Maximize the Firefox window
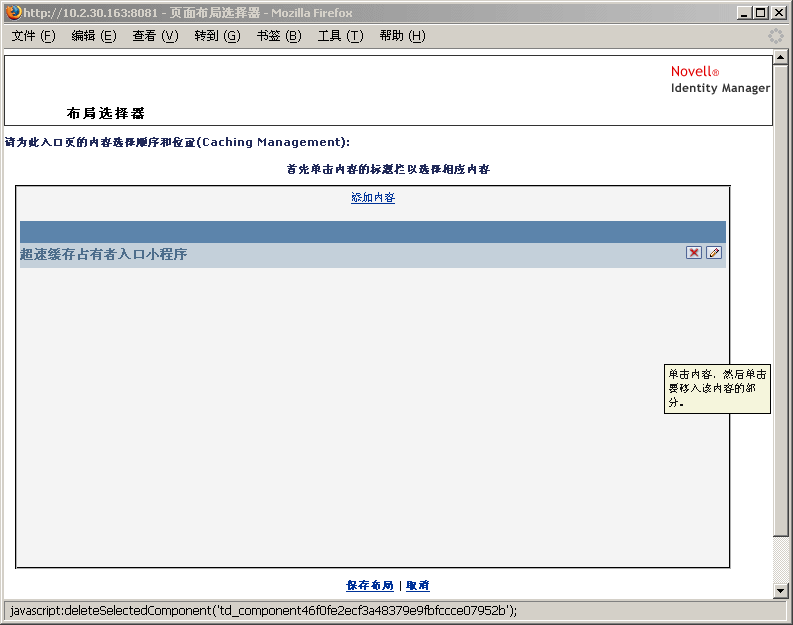793x625 pixels. (761, 13)
